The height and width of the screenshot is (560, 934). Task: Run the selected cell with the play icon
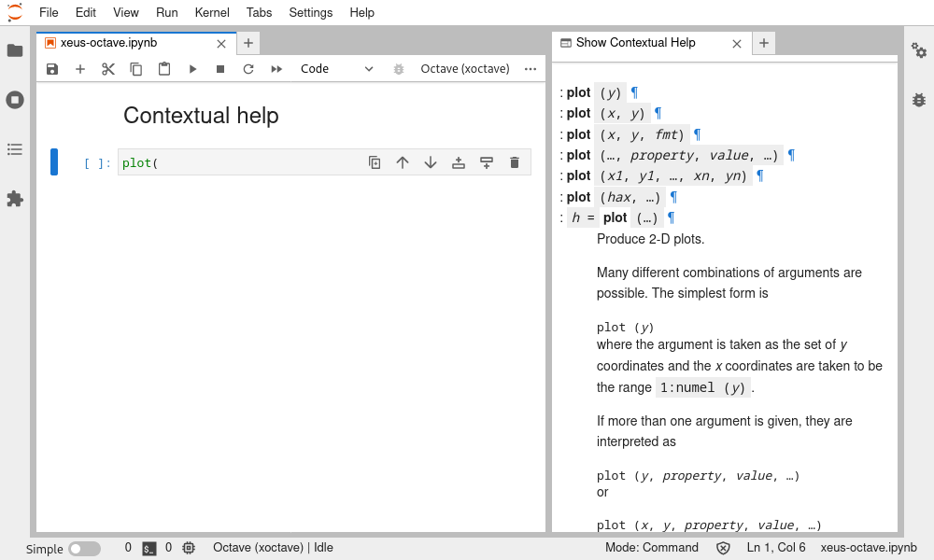tap(192, 69)
